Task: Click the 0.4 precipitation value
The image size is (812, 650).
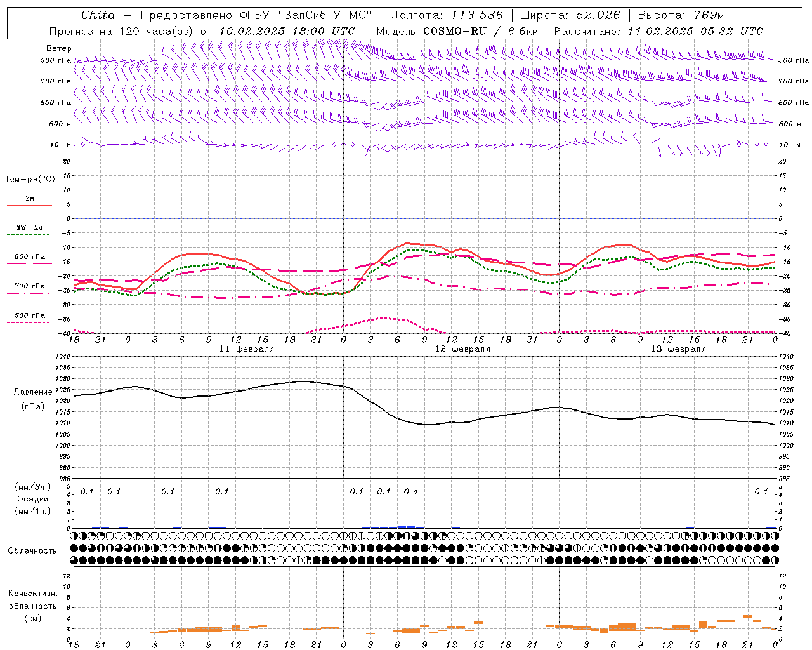Action: (410, 492)
